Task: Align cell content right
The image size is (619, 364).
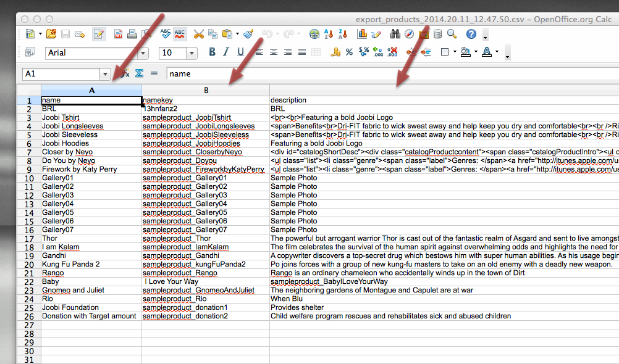Action: pos(288,52)
